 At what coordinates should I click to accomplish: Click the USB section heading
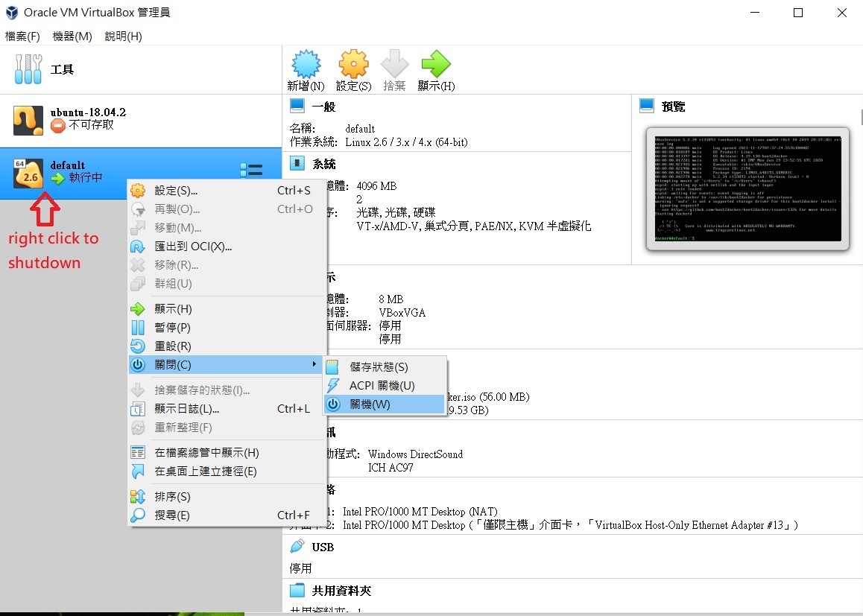pos(323,547)
